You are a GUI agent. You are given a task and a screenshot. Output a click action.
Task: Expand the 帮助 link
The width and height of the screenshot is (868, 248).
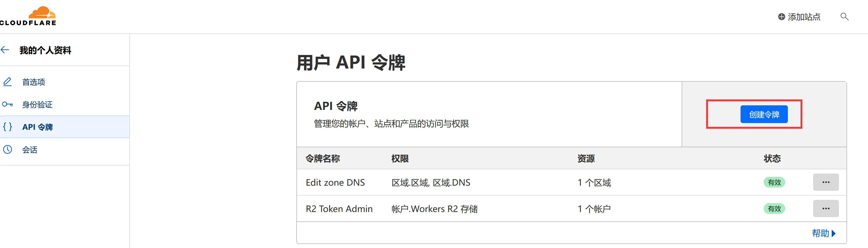pos(824,233)
